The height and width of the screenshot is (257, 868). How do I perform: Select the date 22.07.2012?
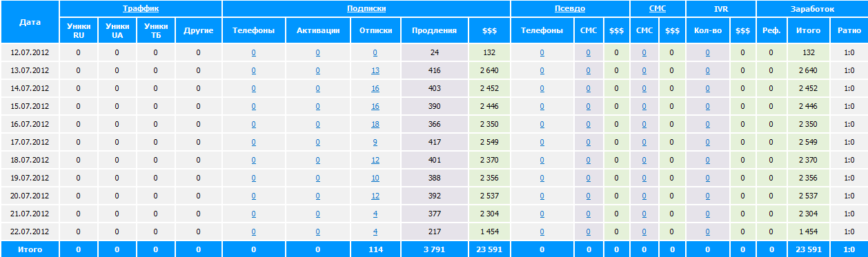pos(30,232)
